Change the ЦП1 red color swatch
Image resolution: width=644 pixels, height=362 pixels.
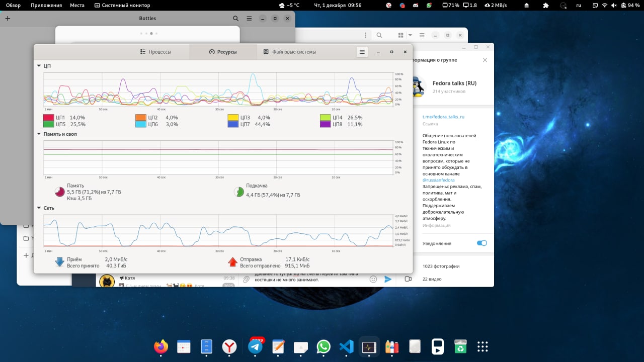point(49,118)
